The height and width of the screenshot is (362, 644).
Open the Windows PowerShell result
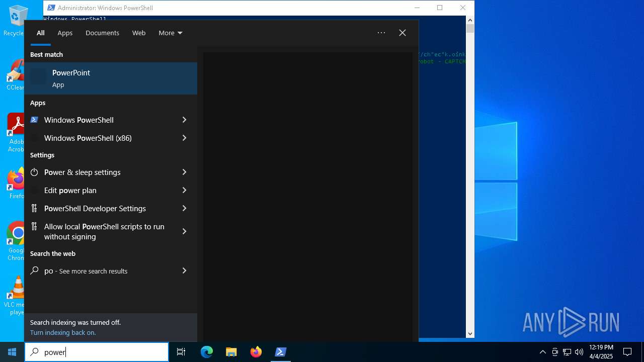point(98,120)
